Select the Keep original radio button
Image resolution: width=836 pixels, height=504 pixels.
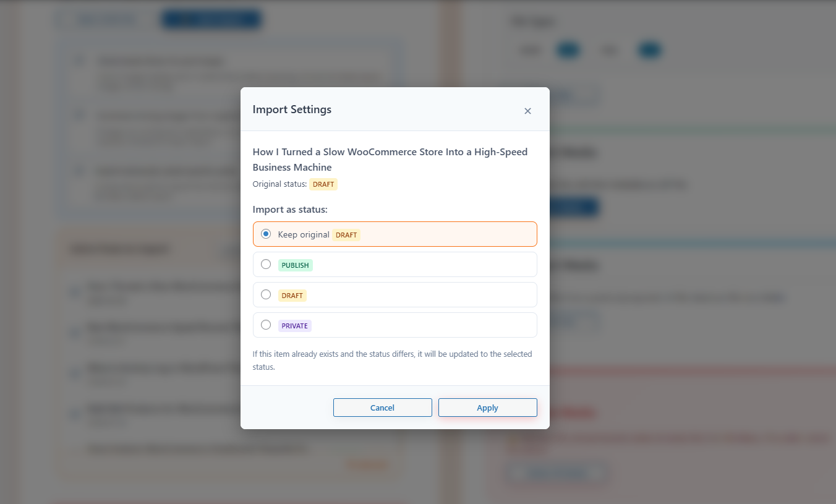click(x=266, y=234)
